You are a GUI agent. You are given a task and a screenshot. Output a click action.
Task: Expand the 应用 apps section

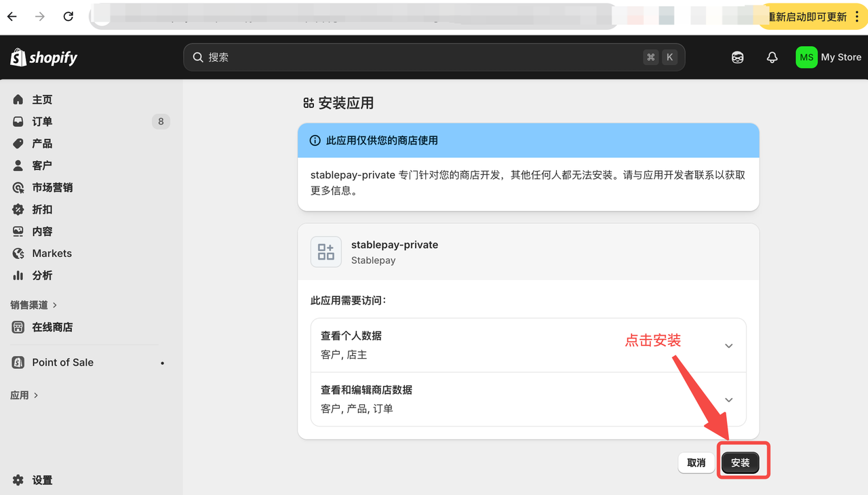(20, 395)
